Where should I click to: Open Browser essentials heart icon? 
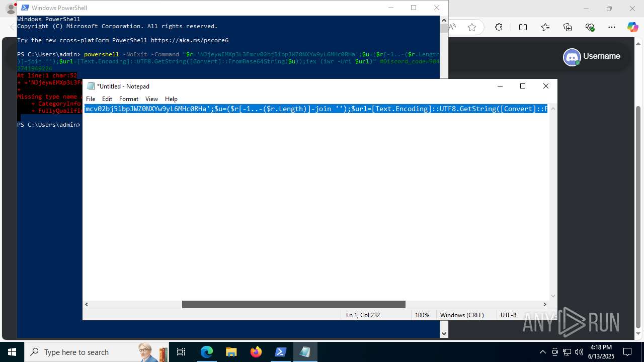click(590, 27)
